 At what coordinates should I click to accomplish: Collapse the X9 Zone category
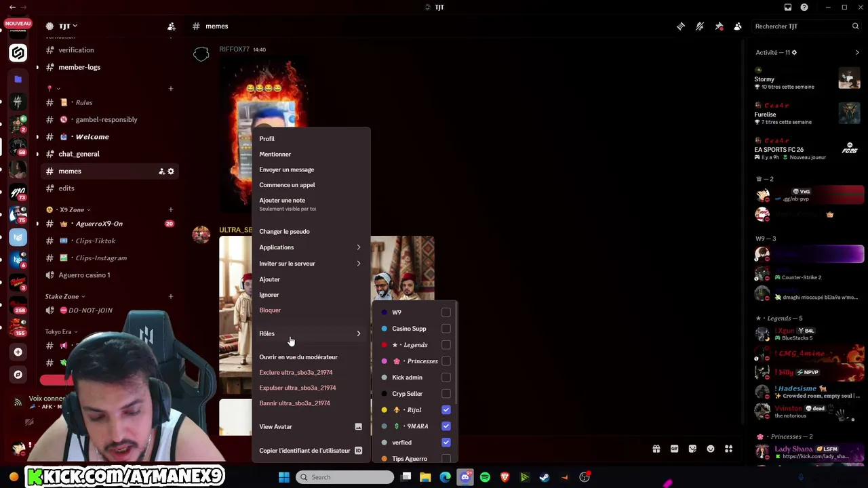coord(72,210)
